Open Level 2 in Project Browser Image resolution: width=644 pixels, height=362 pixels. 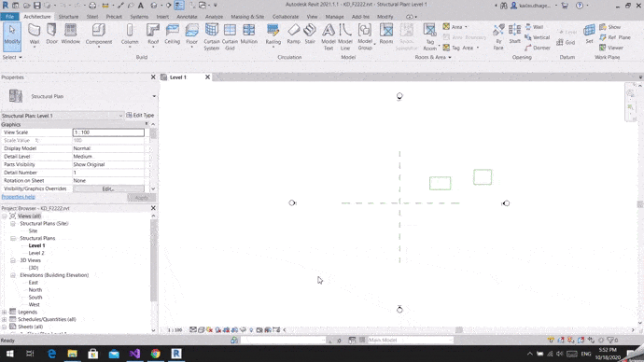[36, 253]
